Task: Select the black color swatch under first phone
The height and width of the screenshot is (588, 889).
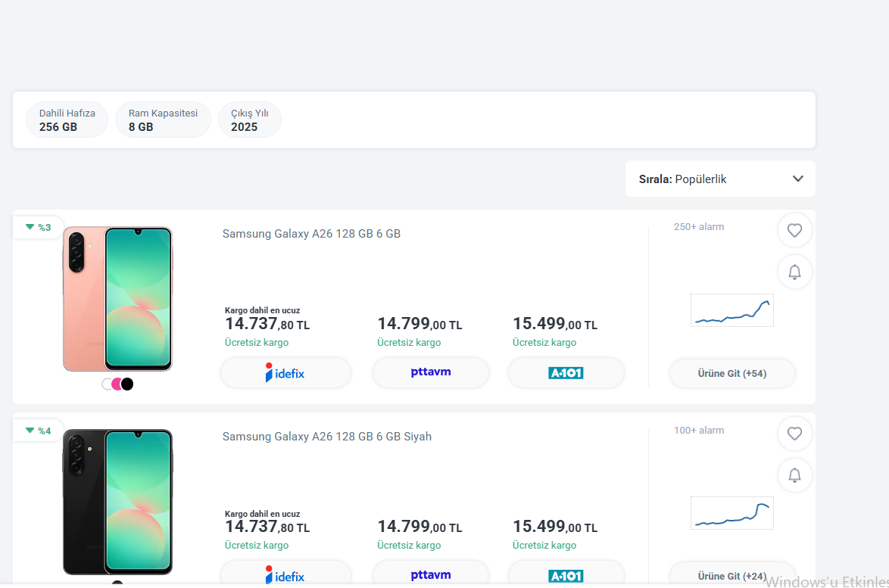Action: click(x=127, y=384)
